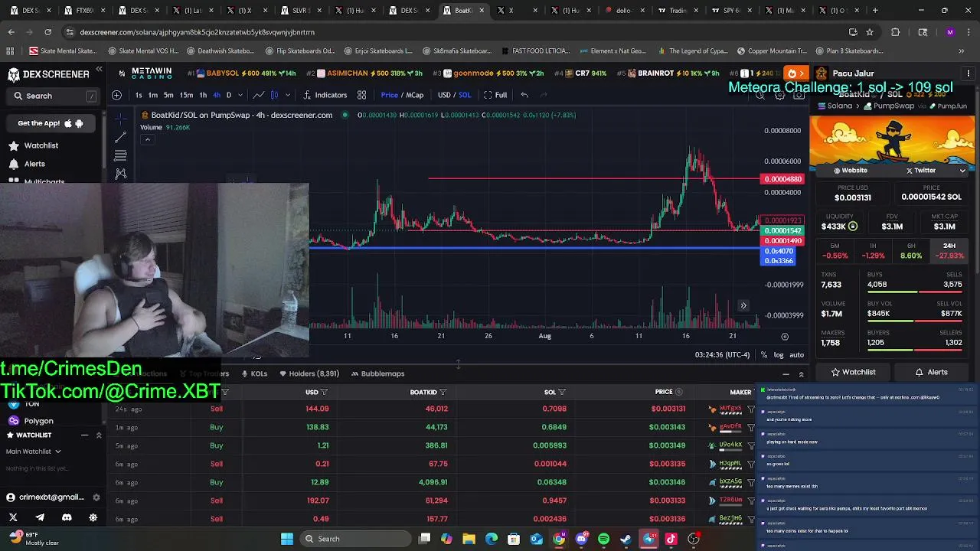This screenshot has height=551, width=980.
Task: Undo last chart action
Action: pyautogui.click(x=524, y=95)
